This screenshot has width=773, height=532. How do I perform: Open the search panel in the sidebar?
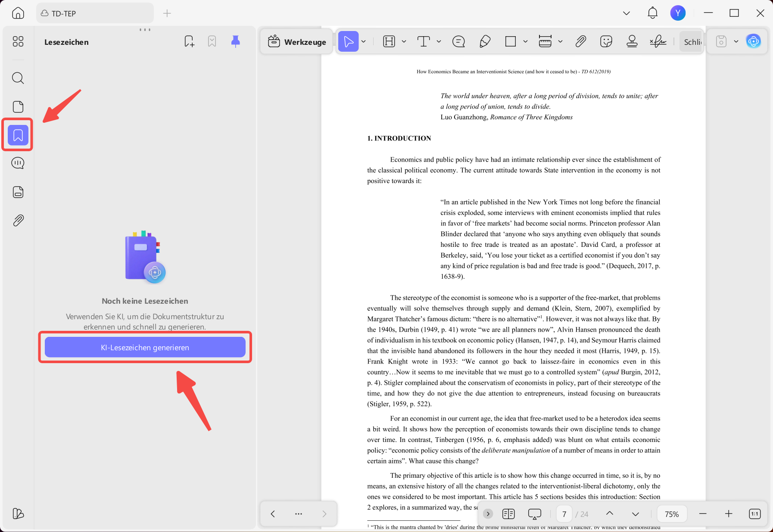point(18,78)
